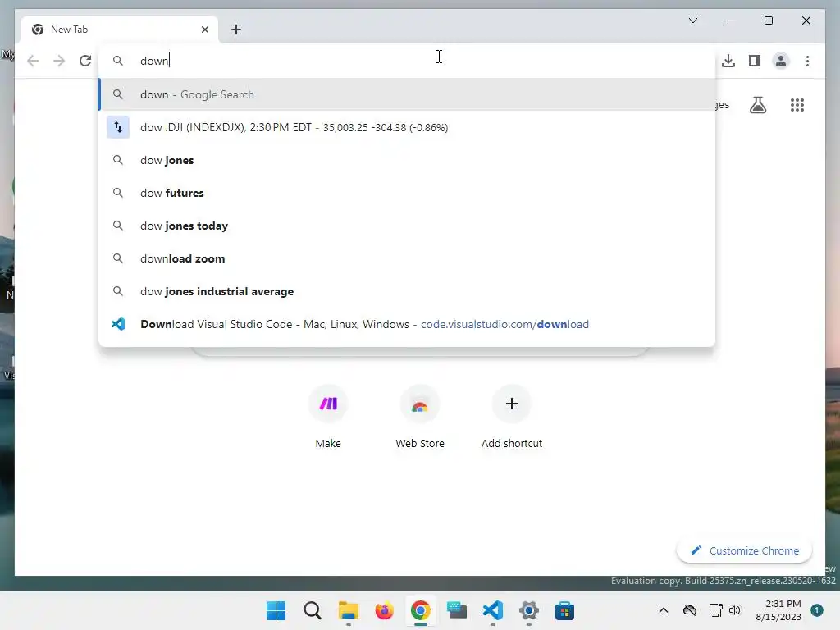
Task: Launch Firefox from taskbar
Action: [x=384, y=610]
